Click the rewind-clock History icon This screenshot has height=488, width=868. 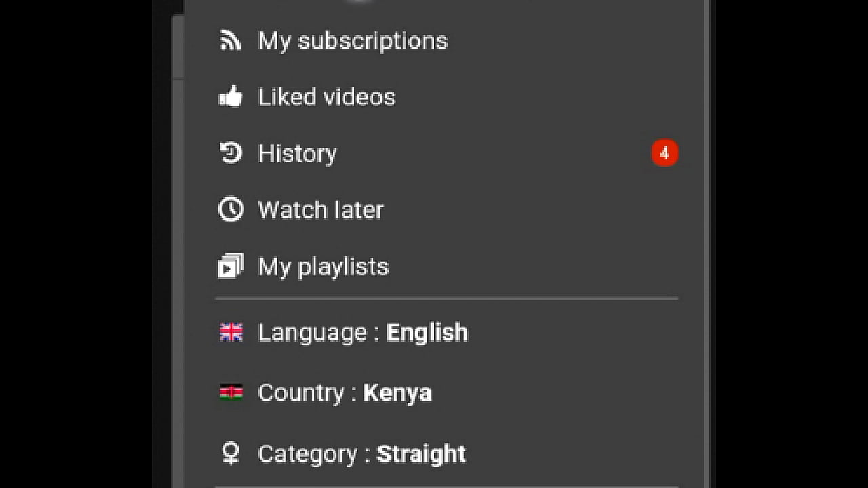pos(231,153)
